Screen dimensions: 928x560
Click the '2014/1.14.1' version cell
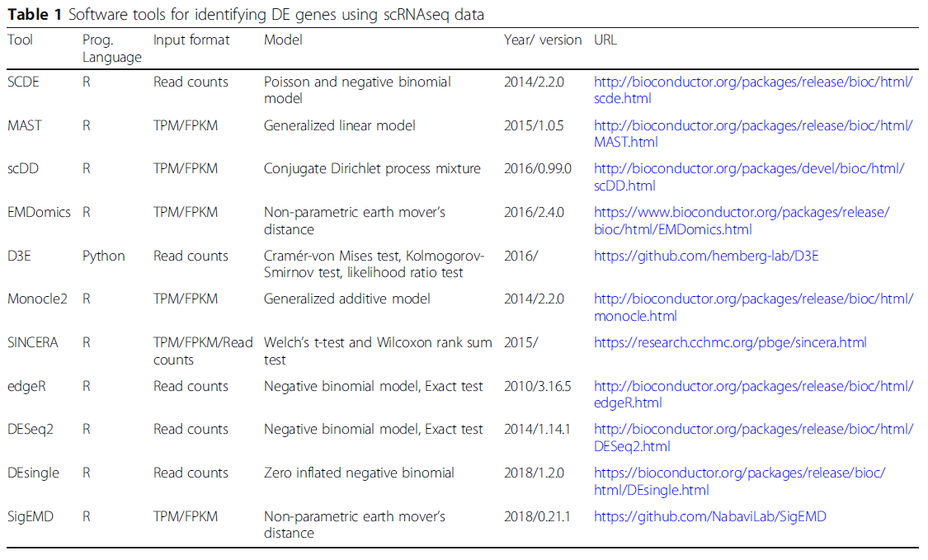click(x=537, y=429)
